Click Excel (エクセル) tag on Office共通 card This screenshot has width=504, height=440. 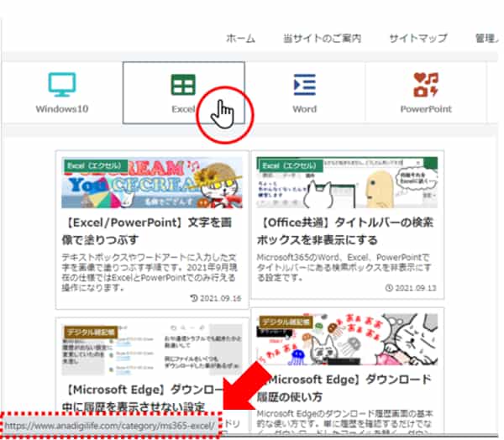click(x=290, y=165)
